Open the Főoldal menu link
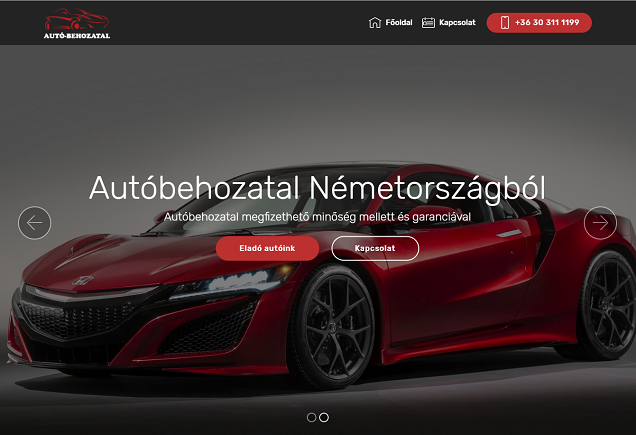 399,22
